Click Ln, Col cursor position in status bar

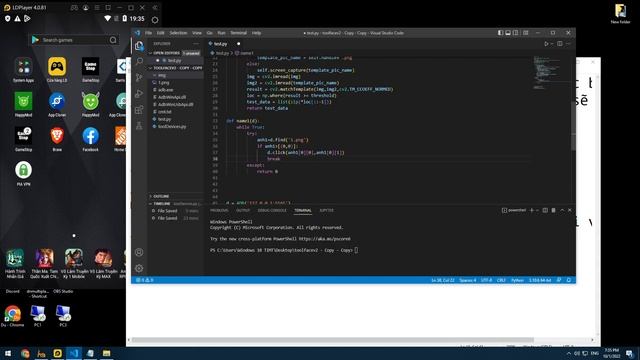tap(443, 280)
